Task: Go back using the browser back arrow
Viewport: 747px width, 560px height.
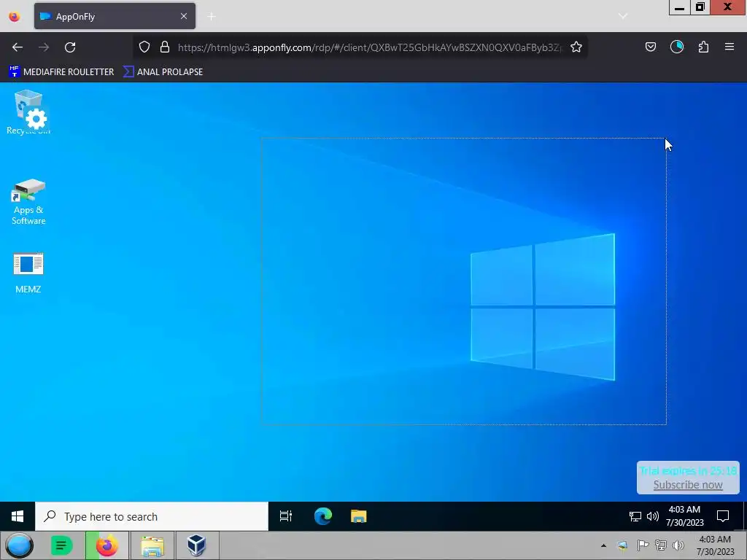Action: pyautogui.click(x=18, y=47)
